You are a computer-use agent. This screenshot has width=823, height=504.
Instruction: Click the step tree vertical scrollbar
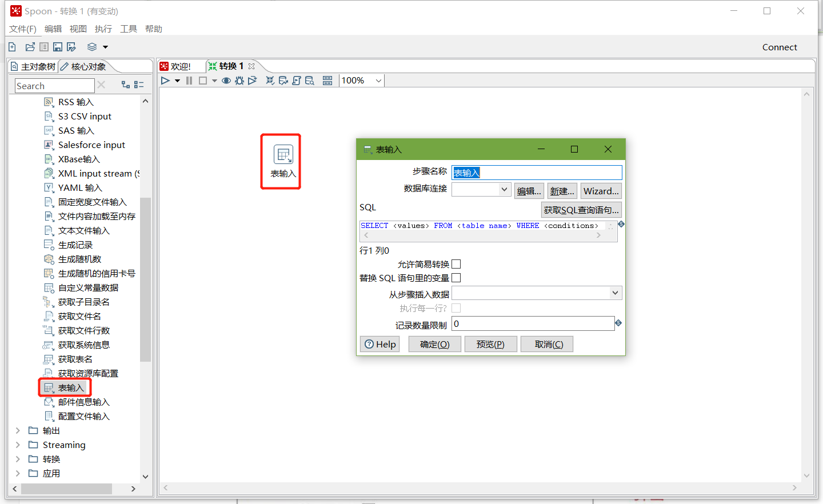[145, 279]
